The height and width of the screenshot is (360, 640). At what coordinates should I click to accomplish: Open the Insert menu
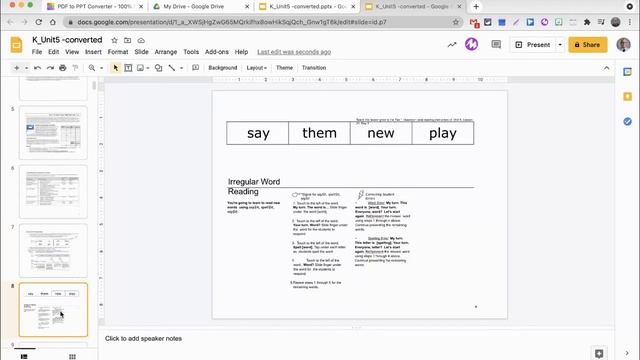(93, 52)
